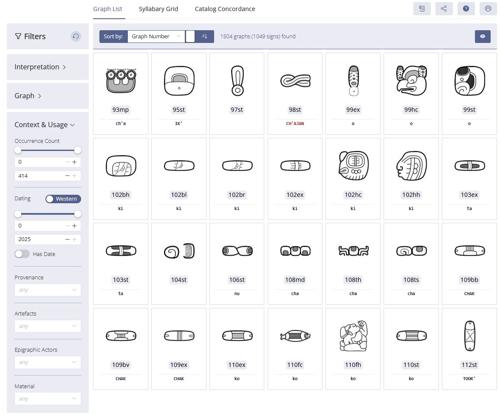
Task: Collapse the Context & Usage section
Action: [x=44, y=125]
